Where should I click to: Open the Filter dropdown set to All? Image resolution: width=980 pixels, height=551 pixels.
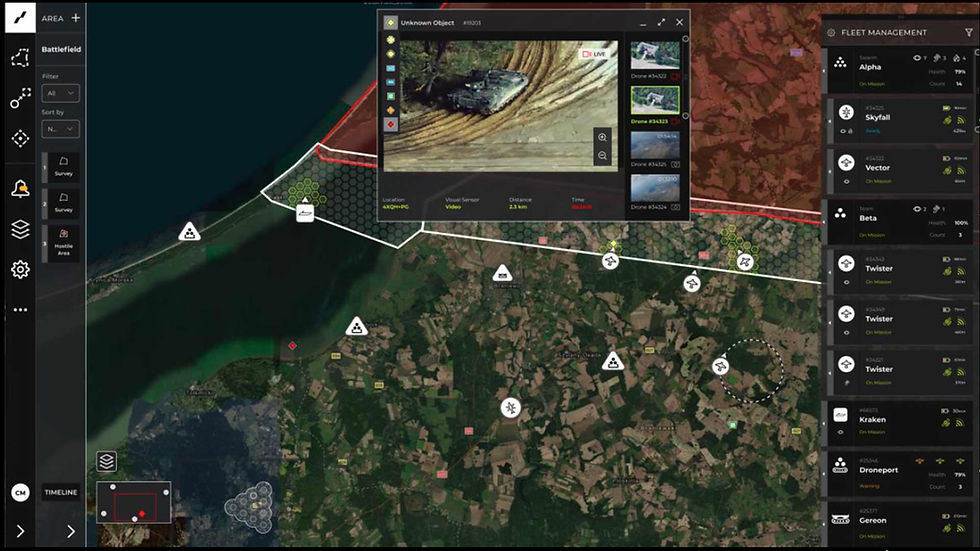(60, 93)
